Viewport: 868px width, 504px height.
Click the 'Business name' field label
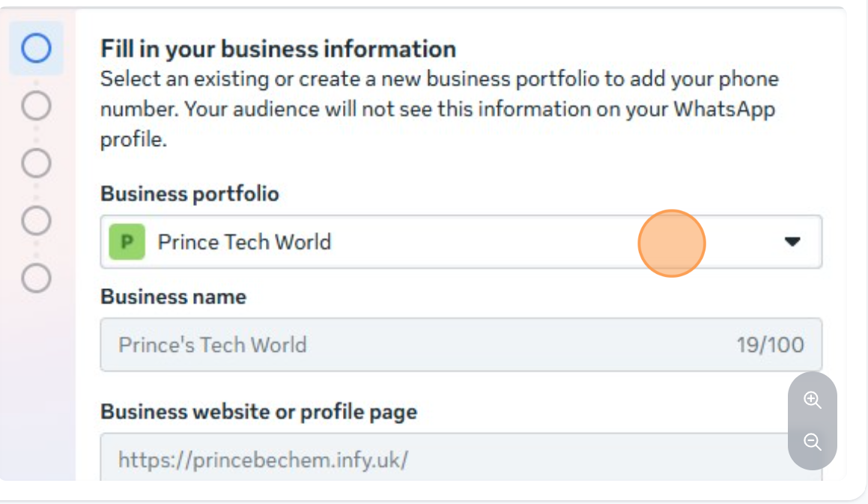173,297
